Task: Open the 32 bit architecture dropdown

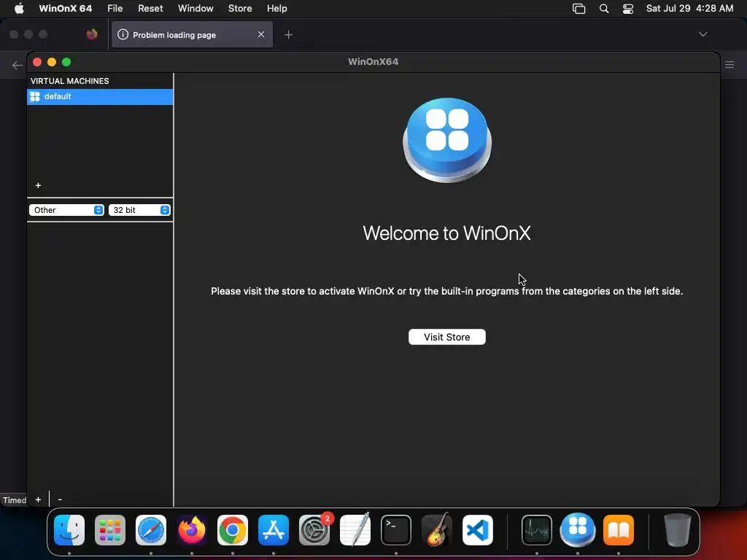Action: coord(139,210)
